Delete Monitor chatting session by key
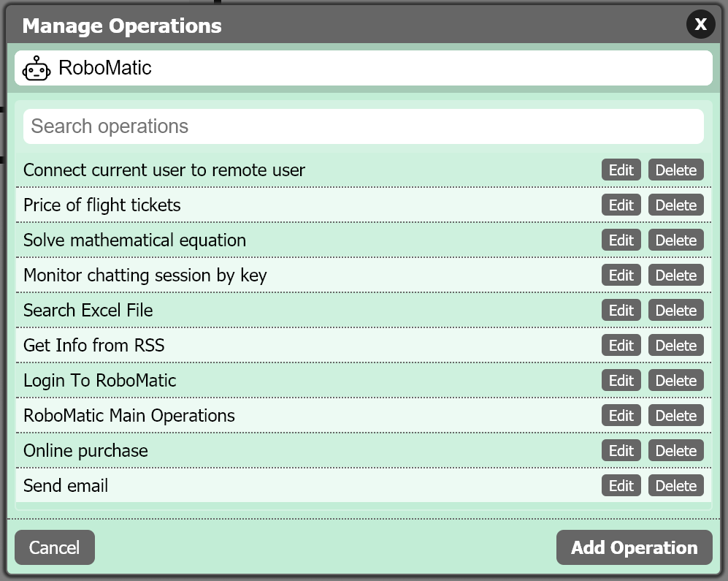 coord(675,276)
